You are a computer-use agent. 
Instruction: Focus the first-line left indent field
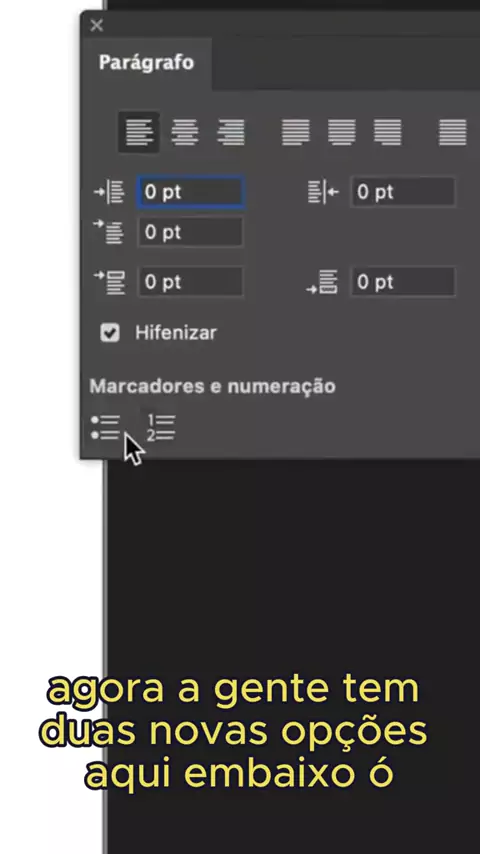click(190, 233)
